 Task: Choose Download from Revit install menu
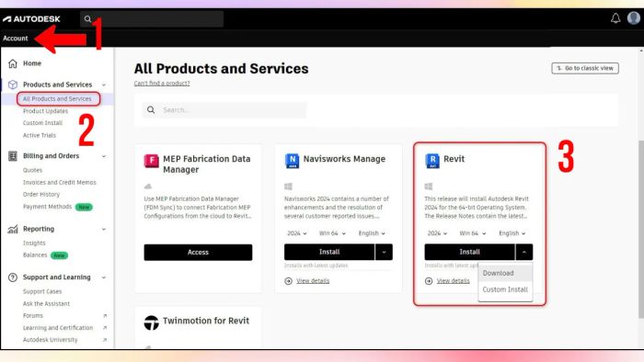(x=505, y=273)
